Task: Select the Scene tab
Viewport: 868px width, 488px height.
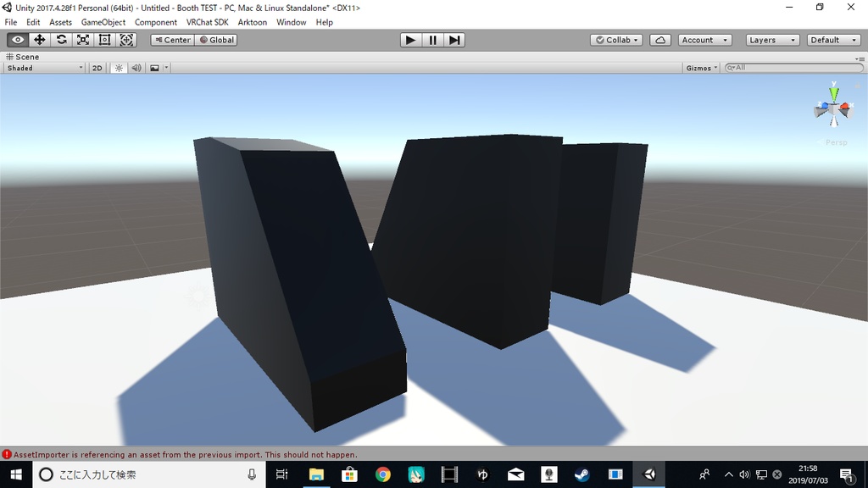Action: (x=23, y=57)
